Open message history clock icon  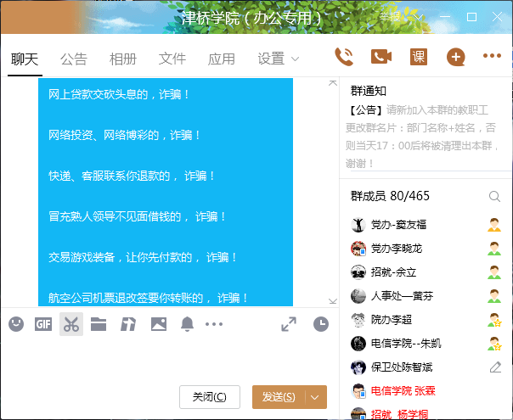coord(321,324)
